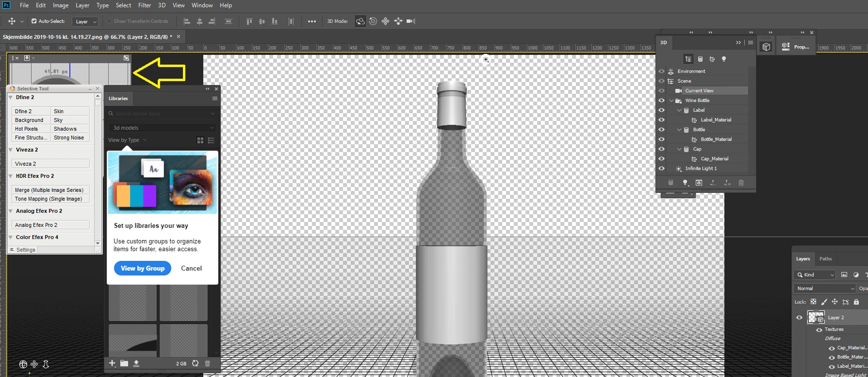
Task: Select the Libraries panel tab
Action: (x=118, y=98)
